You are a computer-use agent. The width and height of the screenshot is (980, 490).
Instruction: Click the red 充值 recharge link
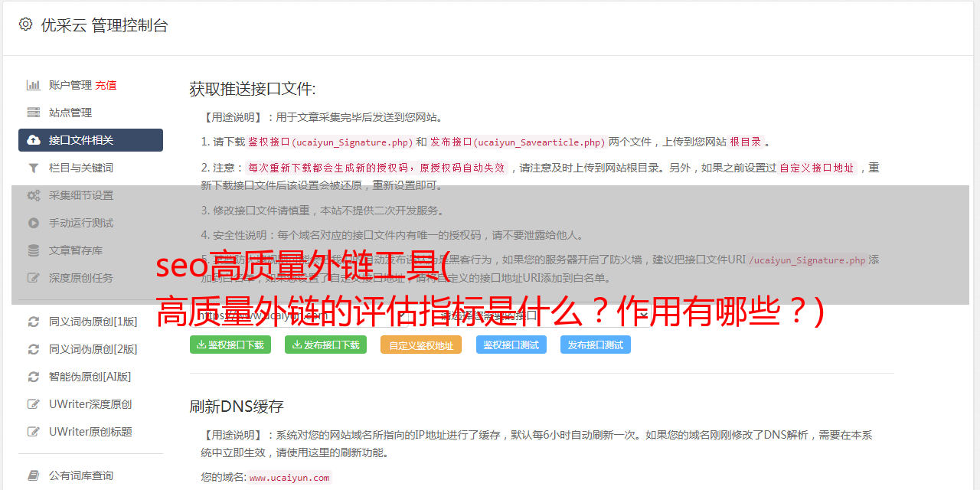coord(106,85)
